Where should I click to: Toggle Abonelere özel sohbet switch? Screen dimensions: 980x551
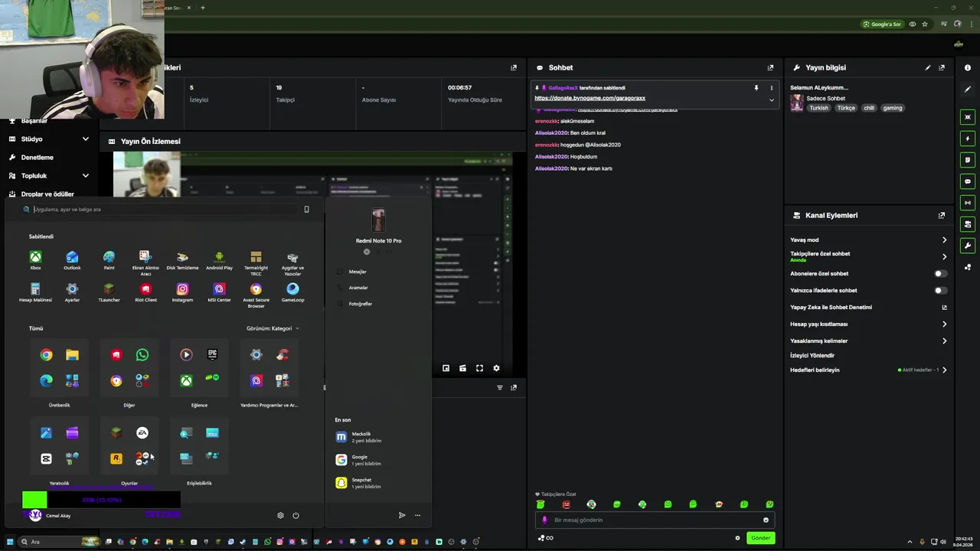click(940, 273)
